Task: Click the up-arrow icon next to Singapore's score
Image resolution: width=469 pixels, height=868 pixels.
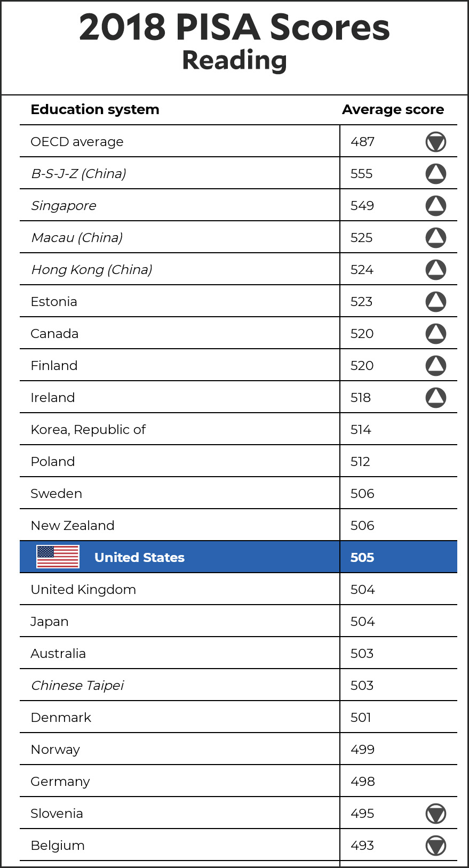Action: coord(435,206)
